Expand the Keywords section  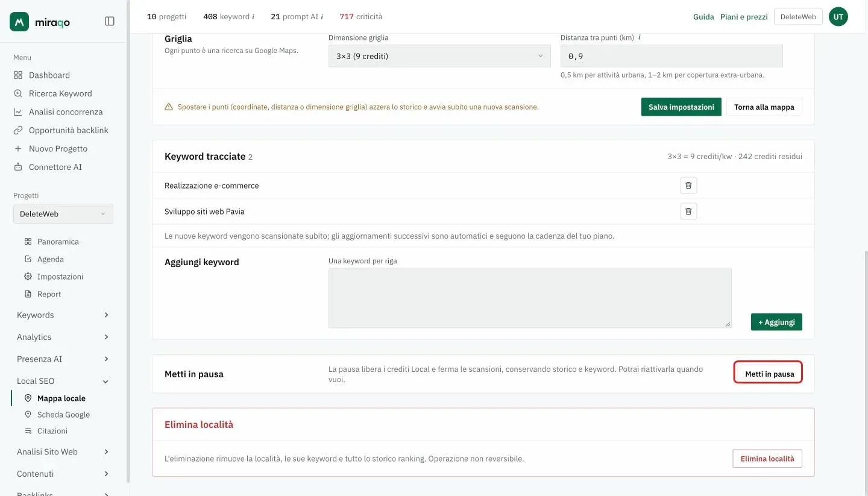pos(63,315)
